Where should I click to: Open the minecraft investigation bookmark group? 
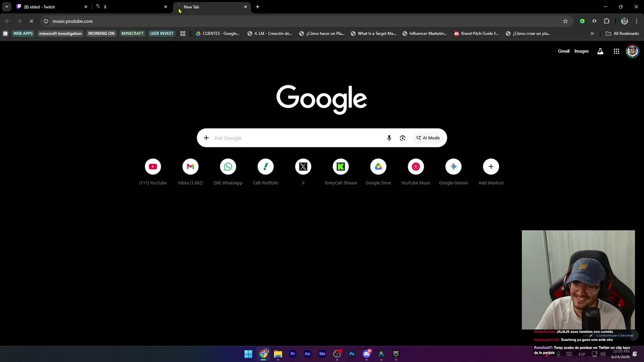pos(60,34)
